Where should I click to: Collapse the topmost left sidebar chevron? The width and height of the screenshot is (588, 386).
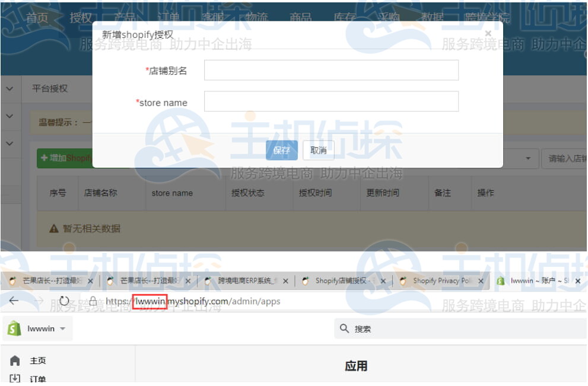pyautogui.click(x=9, y=88)
